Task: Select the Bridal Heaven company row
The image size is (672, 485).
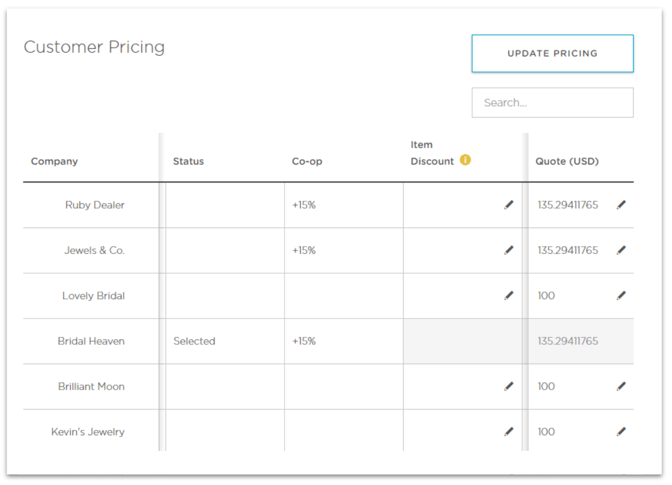Action: tap(328, 341)
